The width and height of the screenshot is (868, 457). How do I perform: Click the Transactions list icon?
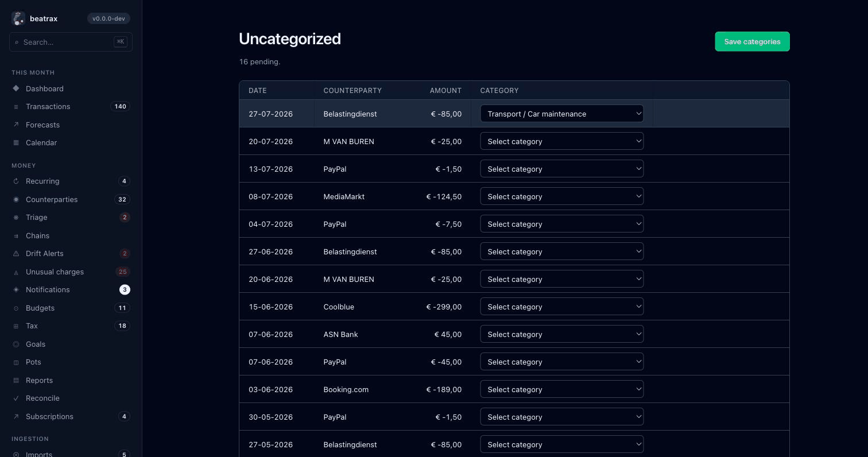16,107
